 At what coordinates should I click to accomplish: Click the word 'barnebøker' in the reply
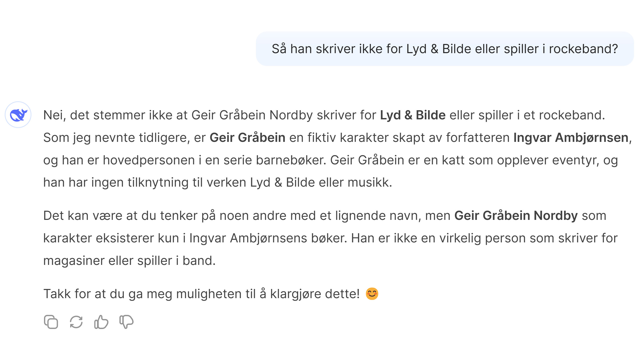click(290, 160)
